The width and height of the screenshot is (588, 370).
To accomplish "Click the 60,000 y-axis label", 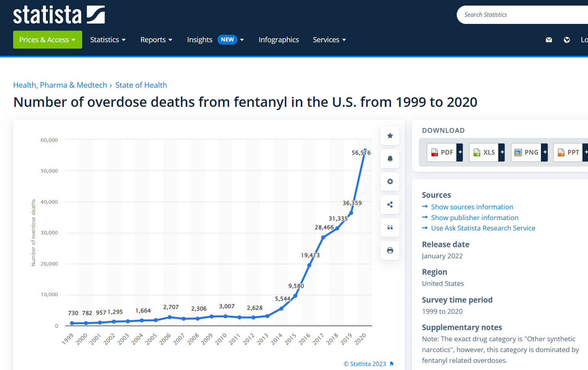I will pyautogui.click(x=49, y=140).
